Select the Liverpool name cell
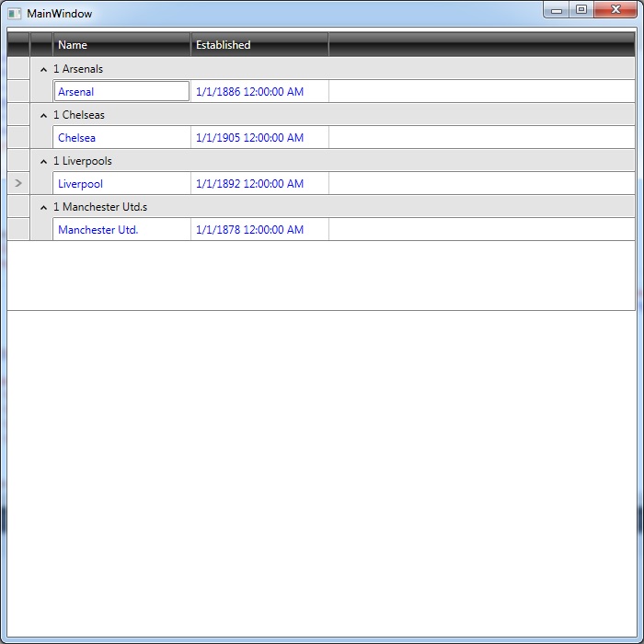Screen dimensions: 644x644 coord(121,183)
